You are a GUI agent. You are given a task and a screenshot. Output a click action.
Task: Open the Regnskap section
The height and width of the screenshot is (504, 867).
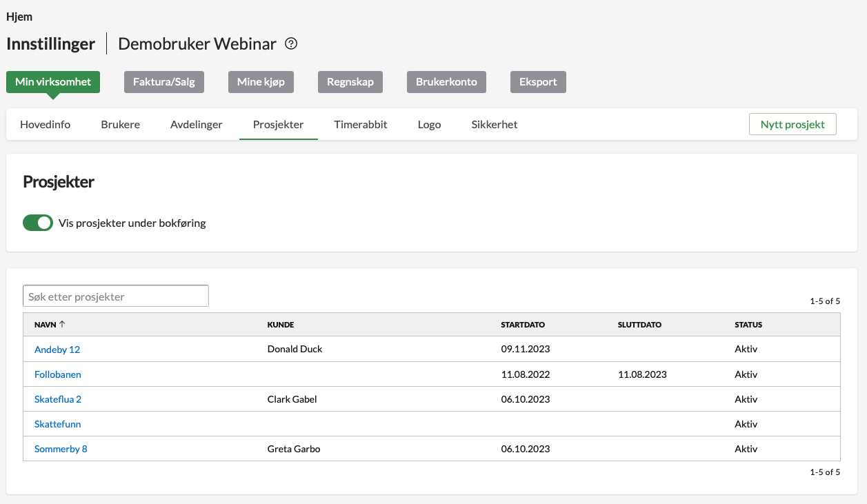[x=350, y=82]
